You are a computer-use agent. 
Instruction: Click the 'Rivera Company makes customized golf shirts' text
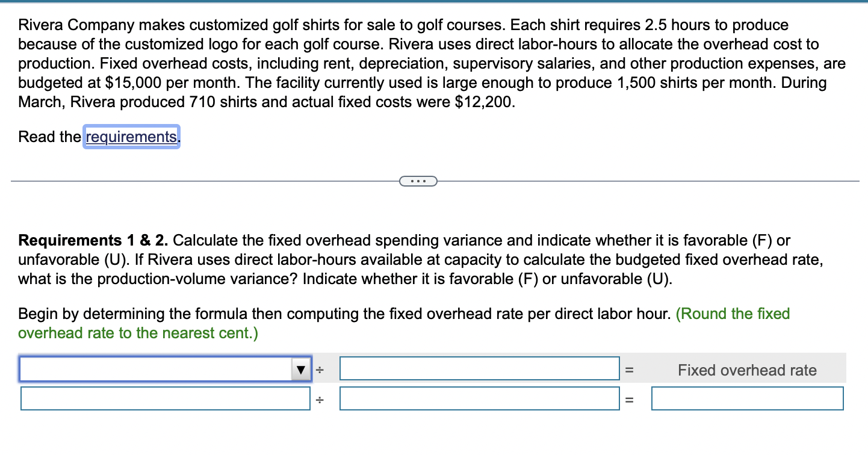[179, 25]
